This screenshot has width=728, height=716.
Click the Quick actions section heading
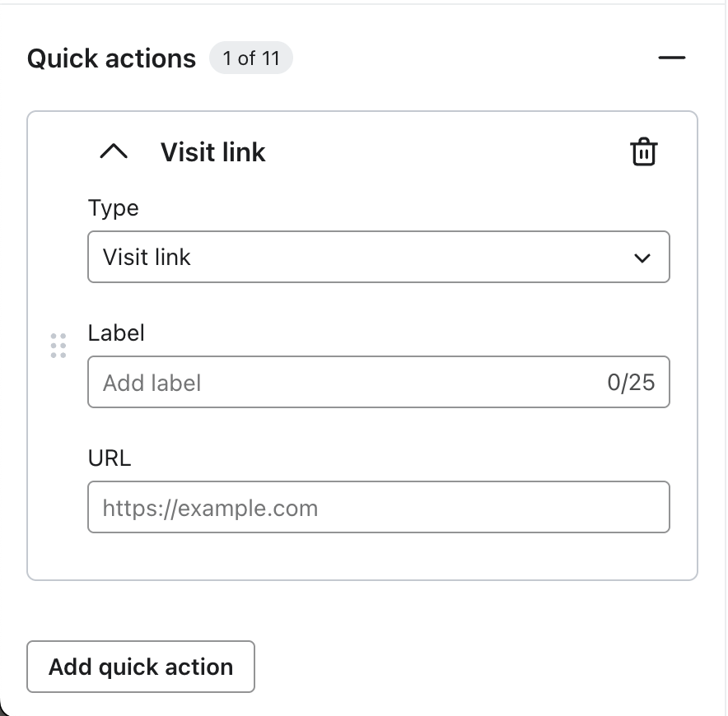click(111, 59)
